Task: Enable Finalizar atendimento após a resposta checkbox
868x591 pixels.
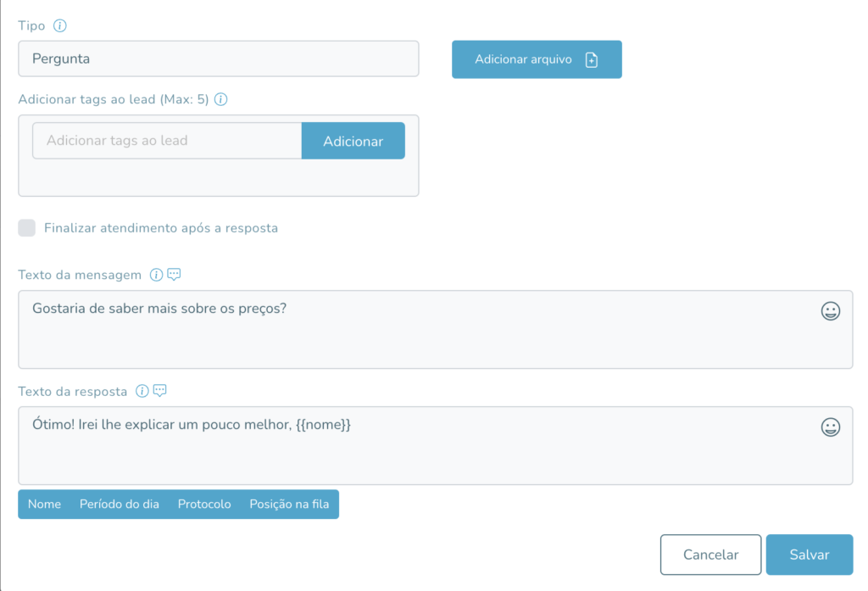Action: (x=26, y=227)
